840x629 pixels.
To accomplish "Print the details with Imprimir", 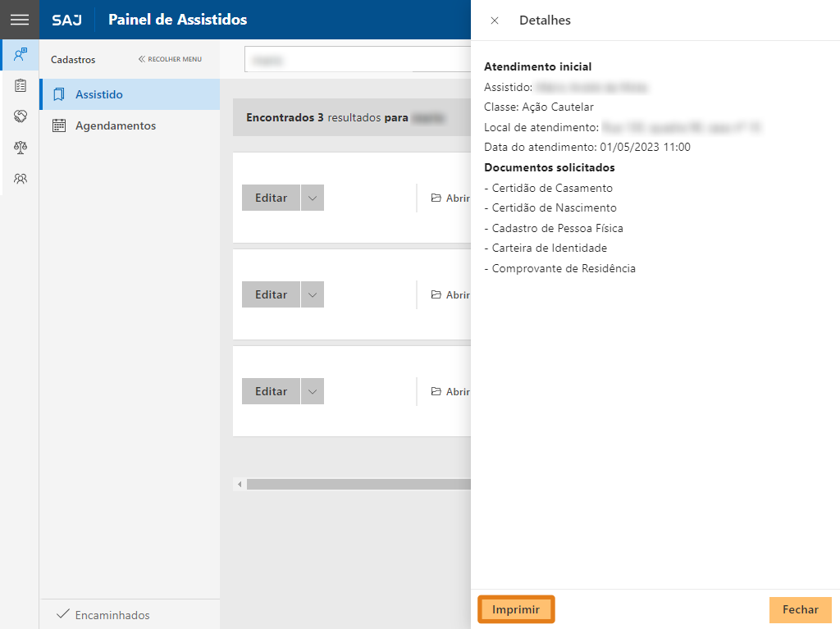I will (x=516, y=609).
